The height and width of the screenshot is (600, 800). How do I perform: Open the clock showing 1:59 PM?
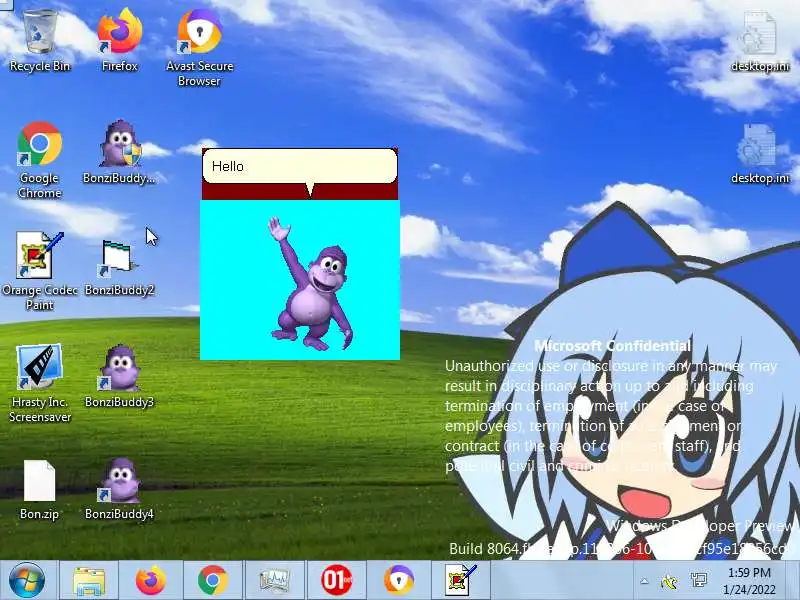pyautogui.click(x=749, y=581)
